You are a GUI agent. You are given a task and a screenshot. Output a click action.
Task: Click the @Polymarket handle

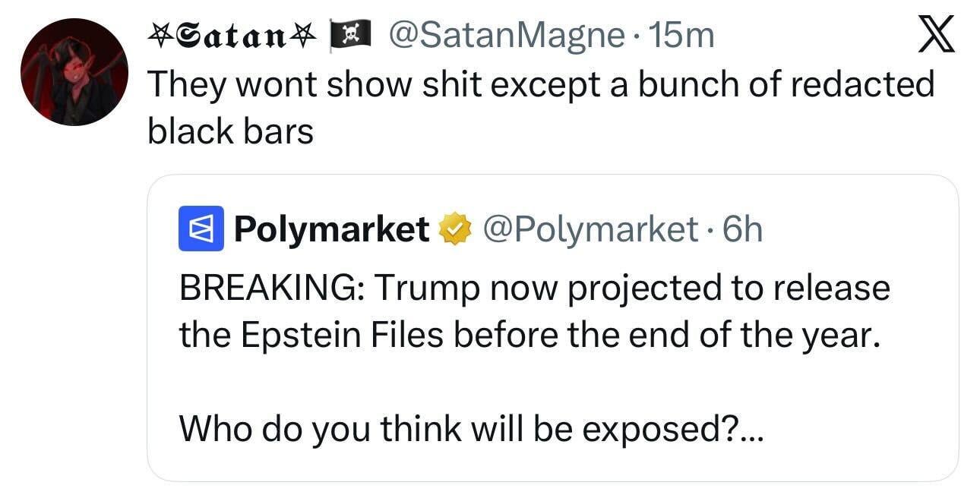click(589, 229)
